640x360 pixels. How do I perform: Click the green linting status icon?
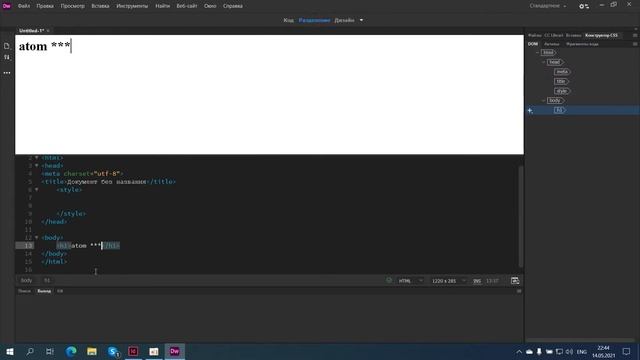389,280
